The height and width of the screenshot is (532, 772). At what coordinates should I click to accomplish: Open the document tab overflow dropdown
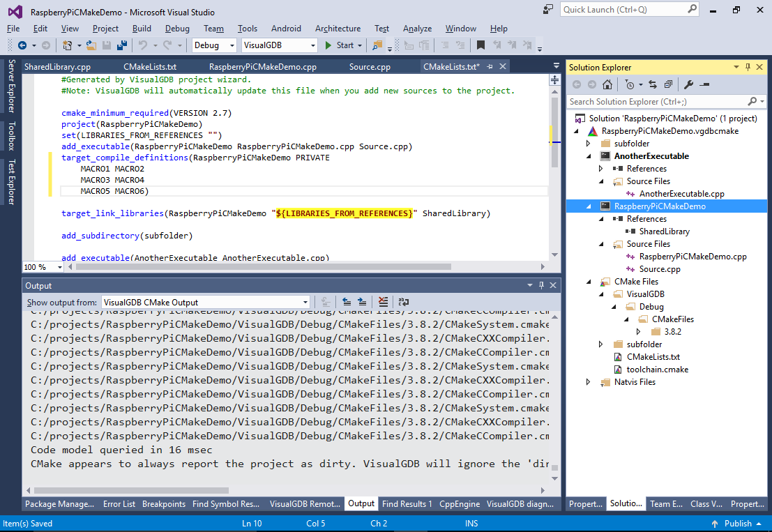point(557,66)
